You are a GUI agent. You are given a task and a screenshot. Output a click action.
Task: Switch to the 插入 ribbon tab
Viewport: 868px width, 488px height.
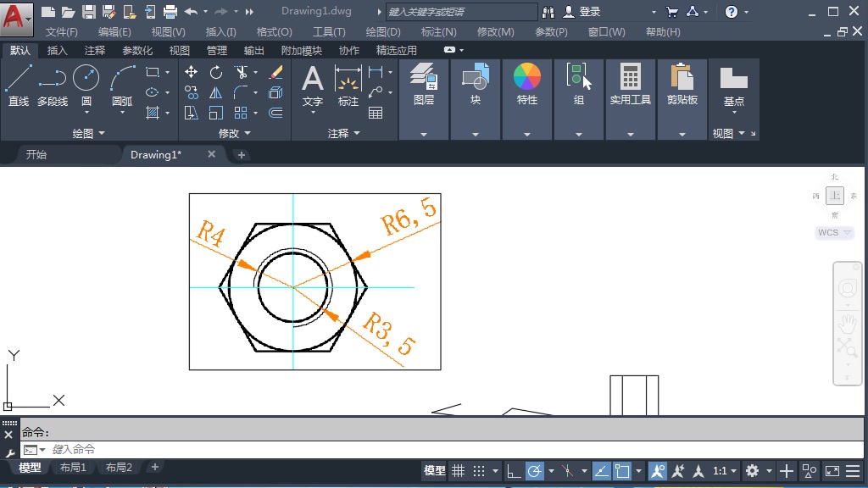(56, 50)
